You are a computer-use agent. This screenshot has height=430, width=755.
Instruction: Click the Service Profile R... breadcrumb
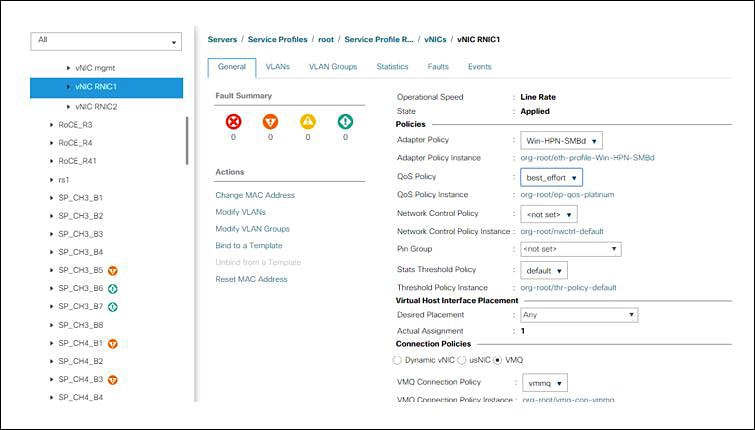[379, 39]
